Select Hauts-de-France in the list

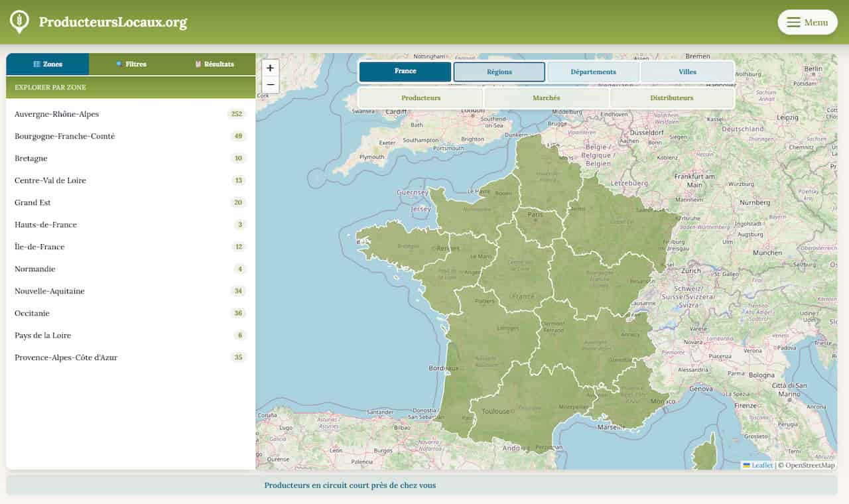coord(131,225)
